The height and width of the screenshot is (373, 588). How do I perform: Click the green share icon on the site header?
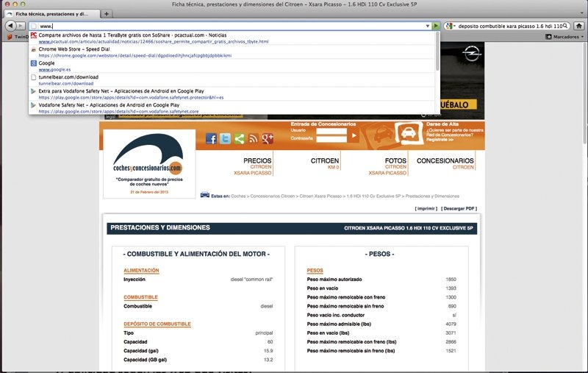(x=240, y=139)
